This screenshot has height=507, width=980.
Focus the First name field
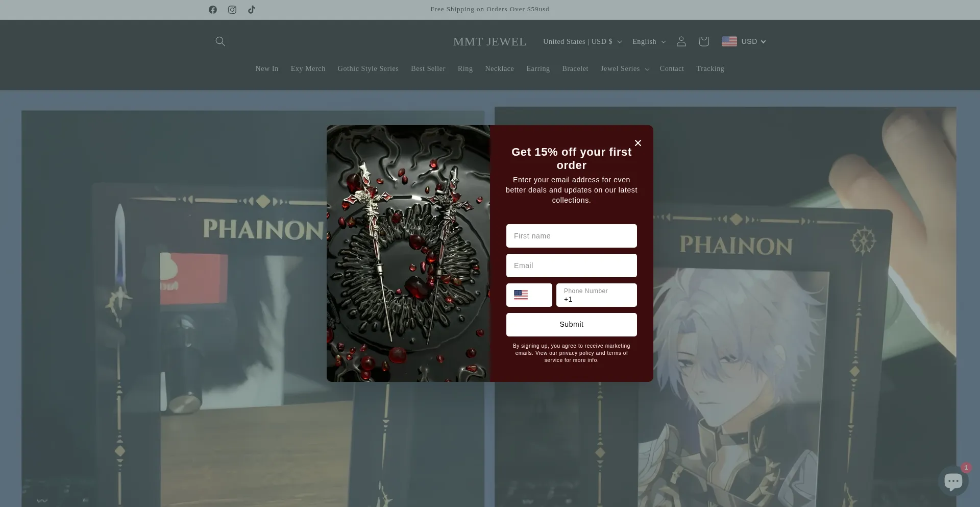pyautogui.click(x=572, y=236)
